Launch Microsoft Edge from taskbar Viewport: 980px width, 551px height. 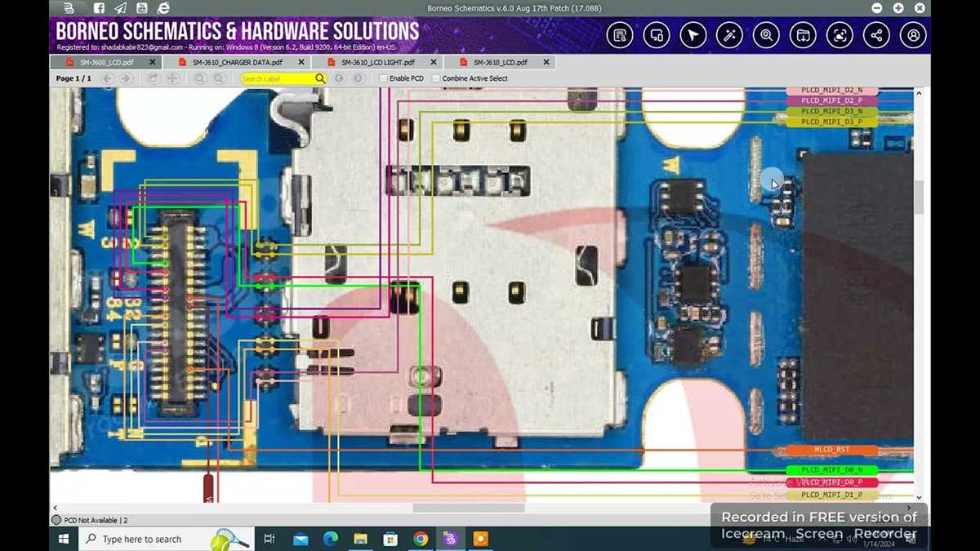[x=331, y=539]
